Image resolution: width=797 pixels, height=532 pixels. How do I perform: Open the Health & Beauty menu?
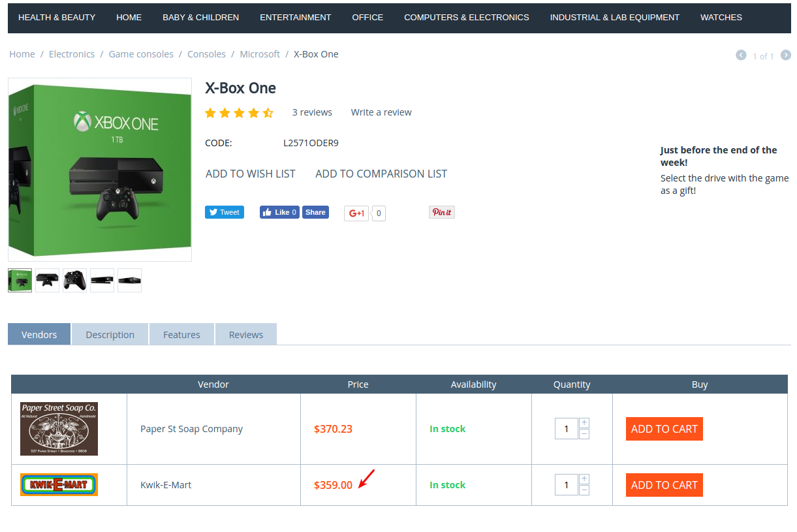57,18
